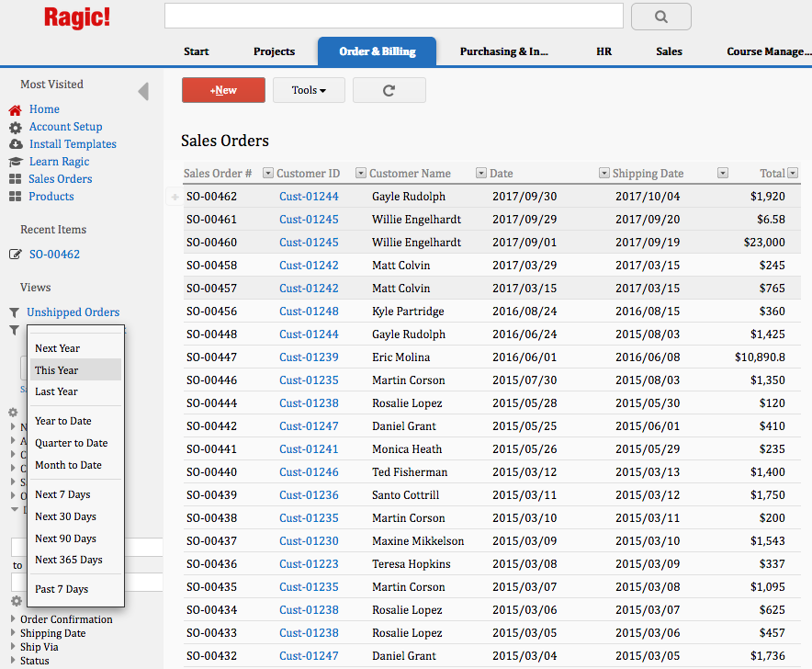This screenshot has height=669, width=812.
Task: Click the Products grid icon
Action: tap(15, 197)
